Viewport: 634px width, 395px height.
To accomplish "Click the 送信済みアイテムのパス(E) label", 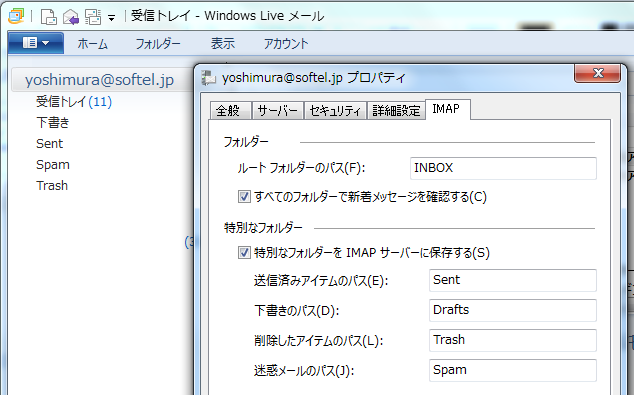I will [x=321, y=281].
